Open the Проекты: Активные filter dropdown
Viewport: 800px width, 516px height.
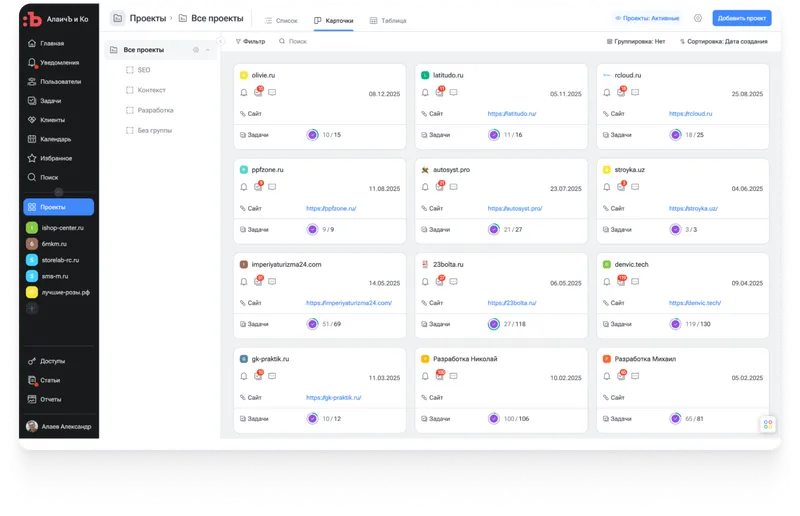coord(647,18)
